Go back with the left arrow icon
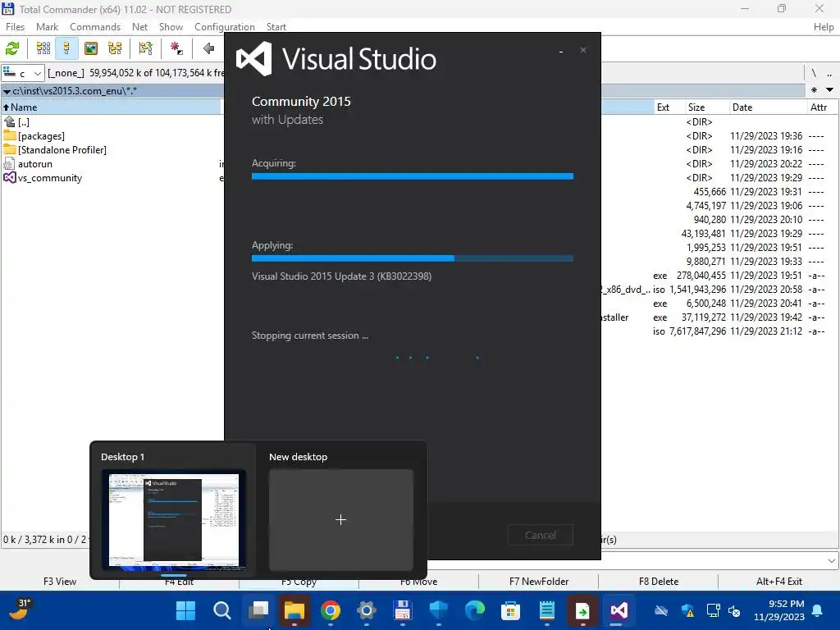The width and height of the screenshot is (840, 630). (x=209, y=48)
